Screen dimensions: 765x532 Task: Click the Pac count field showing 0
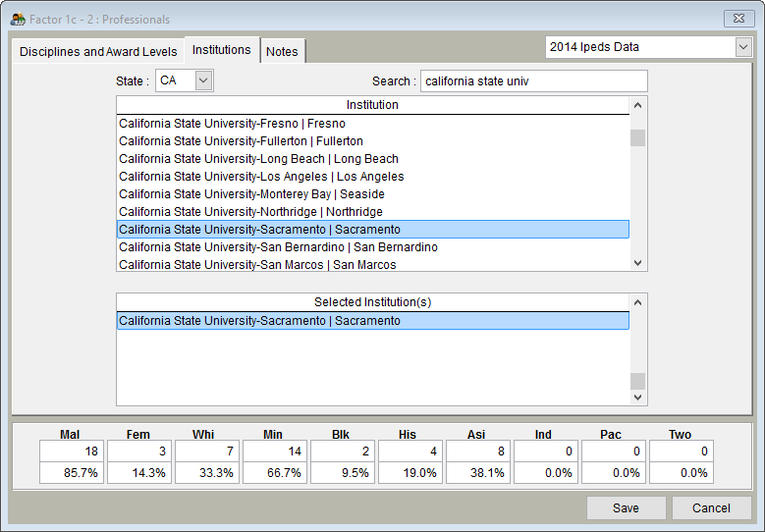[x=614, y=452]
